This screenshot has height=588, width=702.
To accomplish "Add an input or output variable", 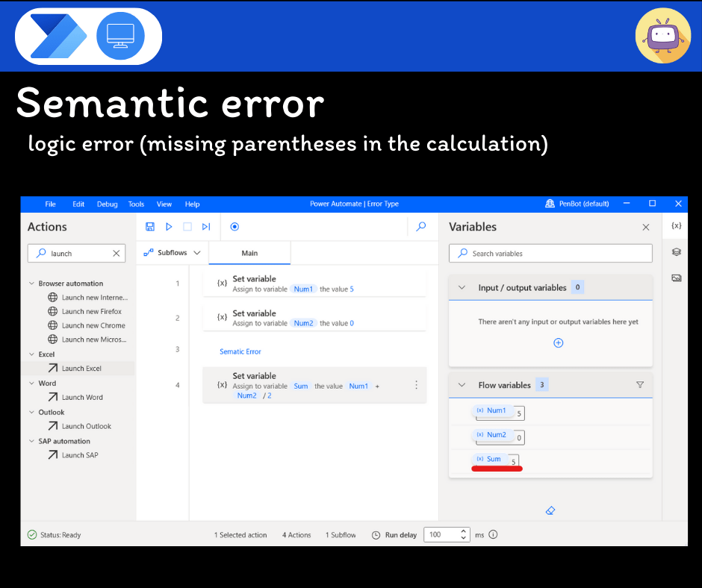I will click(x=558, y=343).
